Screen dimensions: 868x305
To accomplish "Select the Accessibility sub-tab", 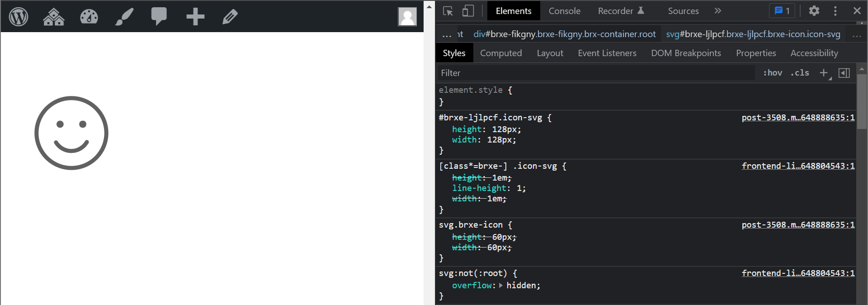I will pyautogui.click(x=814, y=53).
